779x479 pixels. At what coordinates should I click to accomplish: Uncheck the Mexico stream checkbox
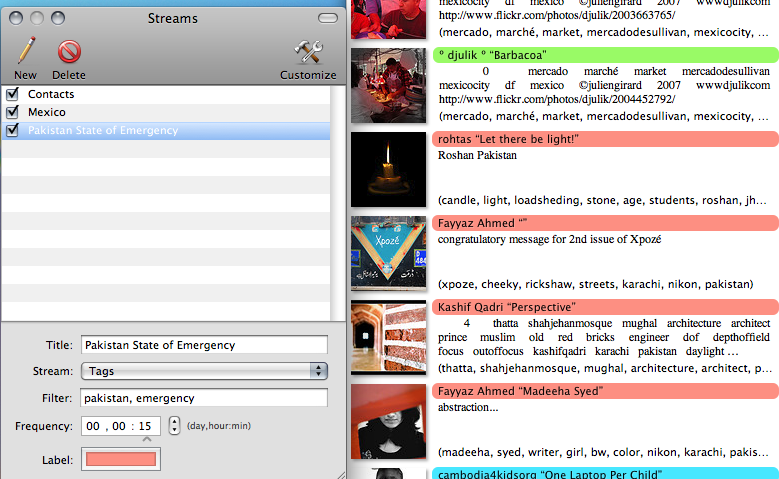(12, 112)
